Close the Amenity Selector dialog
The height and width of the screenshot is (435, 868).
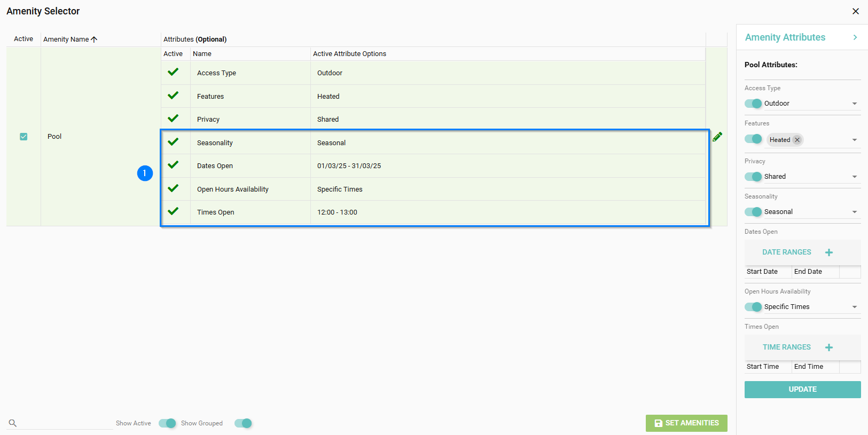(855, 11)
